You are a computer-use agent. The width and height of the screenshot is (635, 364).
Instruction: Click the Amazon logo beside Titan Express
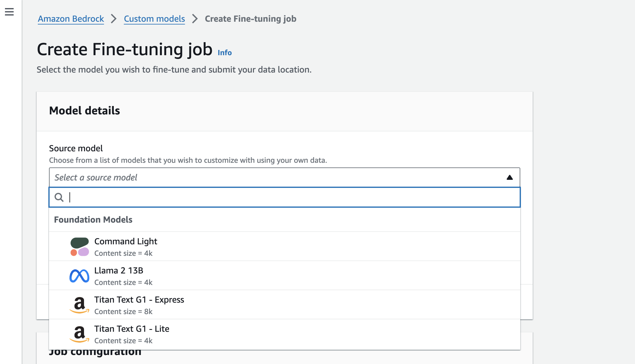(x=79, y=305)
